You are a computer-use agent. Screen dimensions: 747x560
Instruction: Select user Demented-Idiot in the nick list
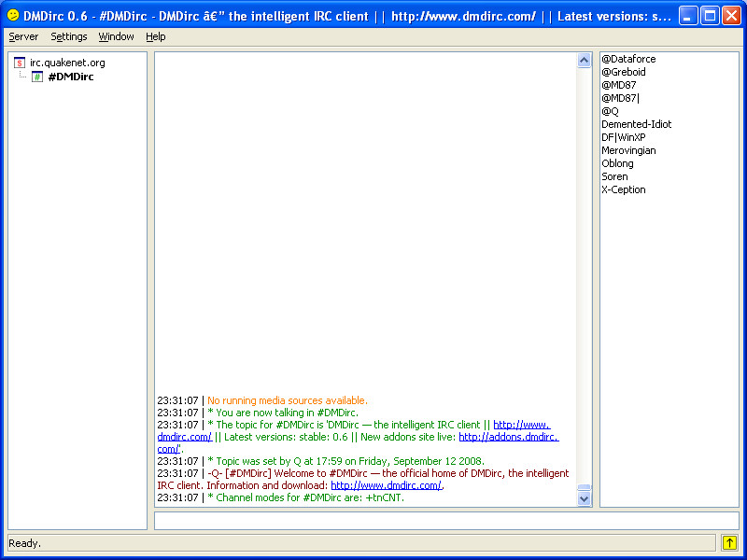pyautogui.click(x=637, y=124)
